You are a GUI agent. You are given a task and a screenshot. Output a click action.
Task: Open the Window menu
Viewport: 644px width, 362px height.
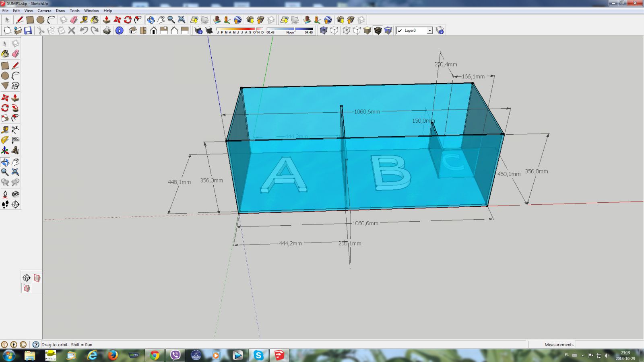(x=91, y=11)
